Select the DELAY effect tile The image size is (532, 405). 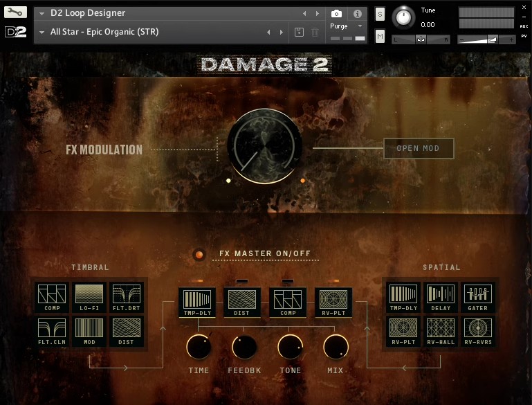[x=441, y=298]
